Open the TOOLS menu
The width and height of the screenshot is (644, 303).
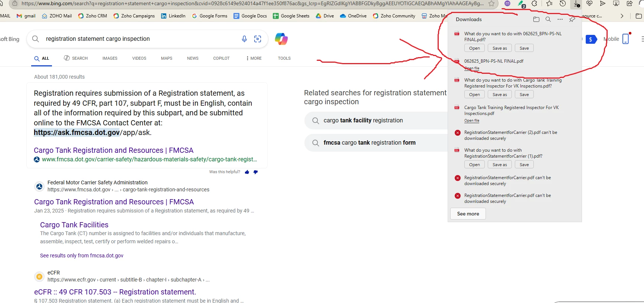point(284,58)
